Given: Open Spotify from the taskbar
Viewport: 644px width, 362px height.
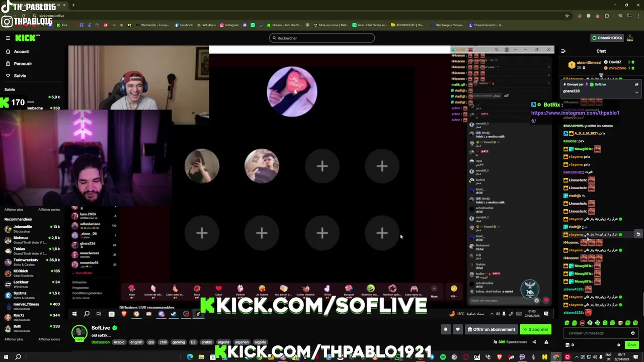Looking at the screenshot, I should 443,357.
